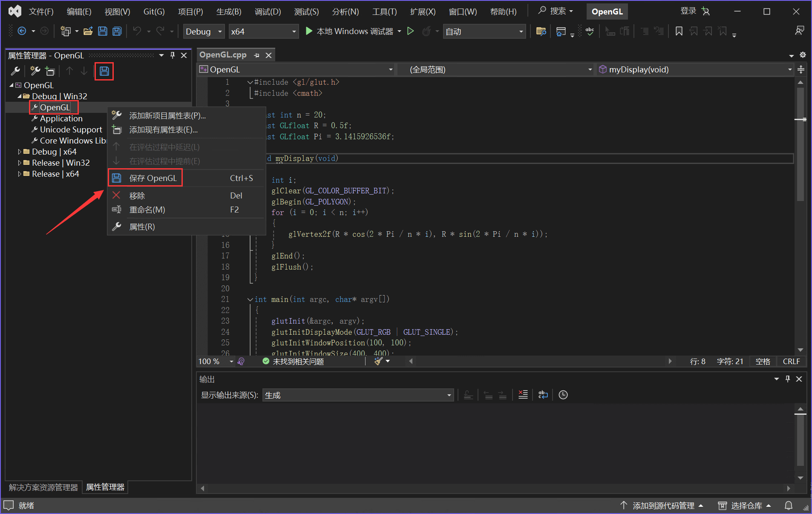Open the Debug configuration dropdown
Image resolution: width=812 pixels, height=514 pixels.
(x=204, y=32)
